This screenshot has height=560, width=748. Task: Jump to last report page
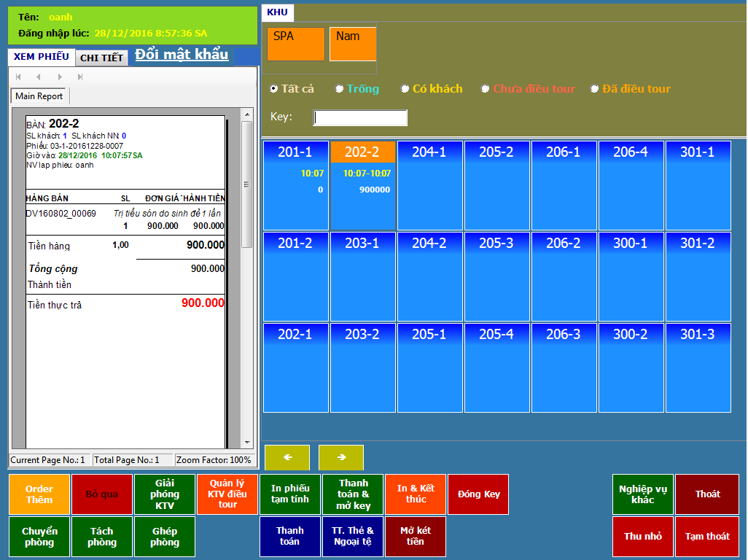click(x=80, y=77)
